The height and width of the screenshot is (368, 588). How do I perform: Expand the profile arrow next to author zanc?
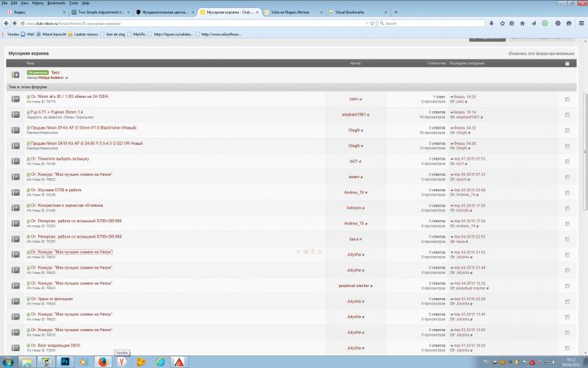pyautogui.click(x=361, y=99)
